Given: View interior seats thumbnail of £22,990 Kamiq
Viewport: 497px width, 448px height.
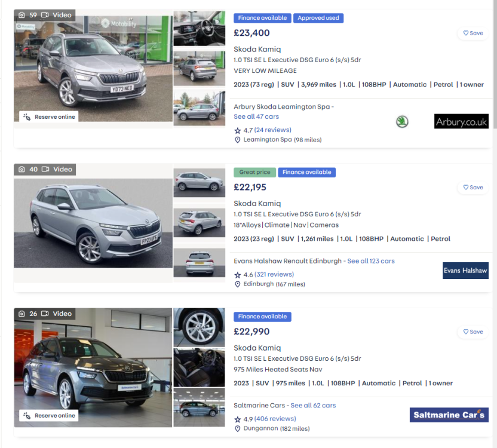Looking at the screenshot, I should tap(200, 367).
